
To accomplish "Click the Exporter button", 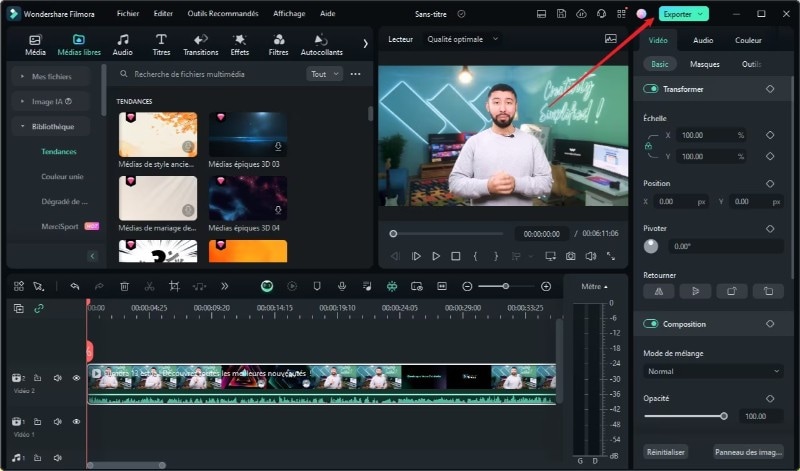I will coord(683,14).
